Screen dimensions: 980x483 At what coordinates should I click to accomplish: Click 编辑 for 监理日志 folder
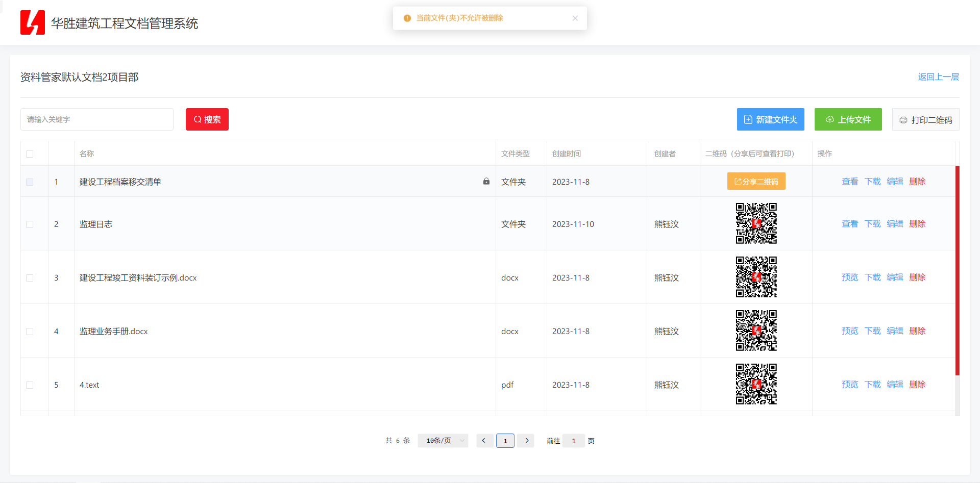point(895,223)
